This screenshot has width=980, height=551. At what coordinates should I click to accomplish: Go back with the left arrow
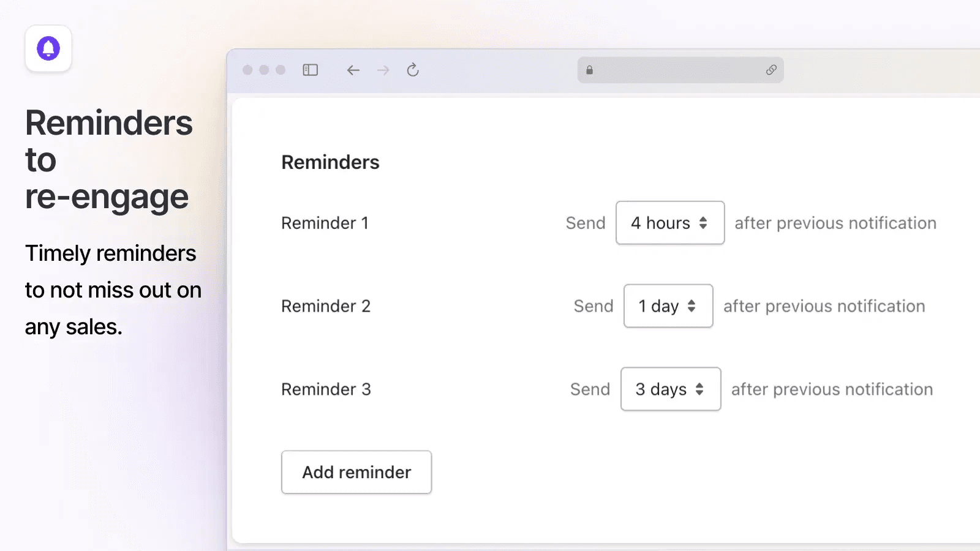point(353,70)
